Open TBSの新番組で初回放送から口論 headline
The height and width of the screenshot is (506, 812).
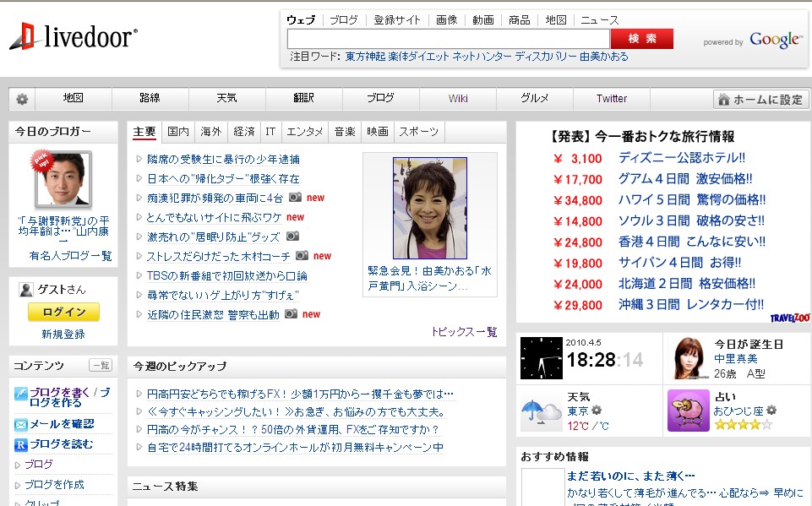(x=226, y=275)
